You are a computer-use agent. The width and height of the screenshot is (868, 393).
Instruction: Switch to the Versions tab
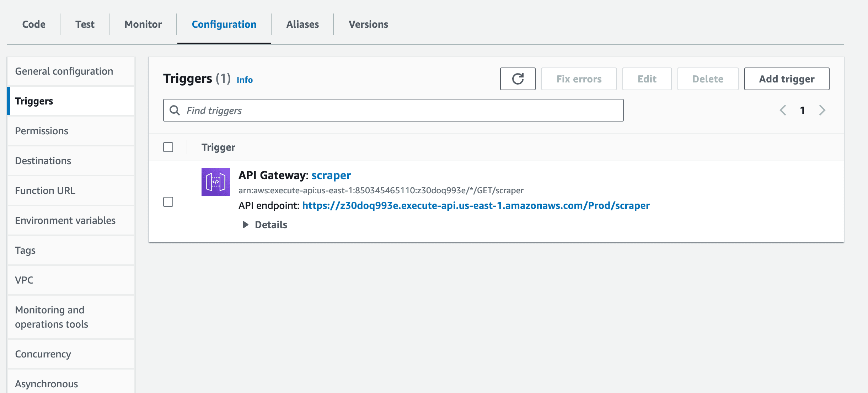coord(368,24)
